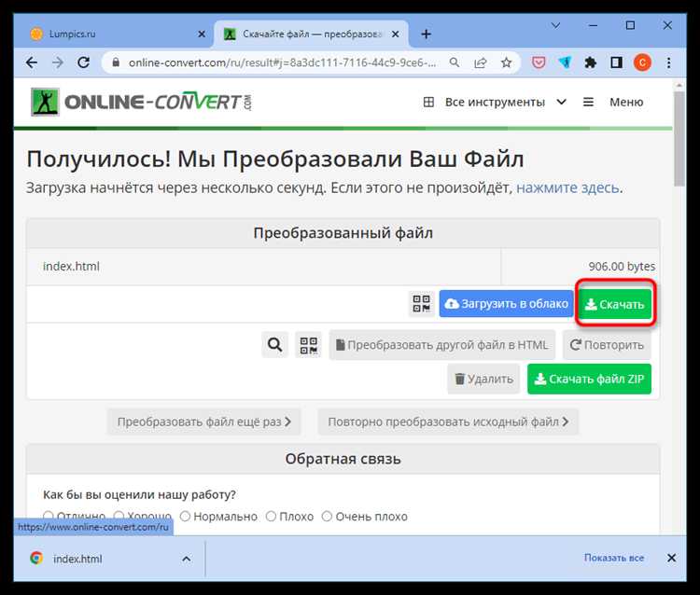Viewport: 700px width, 595px height.
Task: Click the QR code icon next to magnifier
Action: click(x=308, y=345)
